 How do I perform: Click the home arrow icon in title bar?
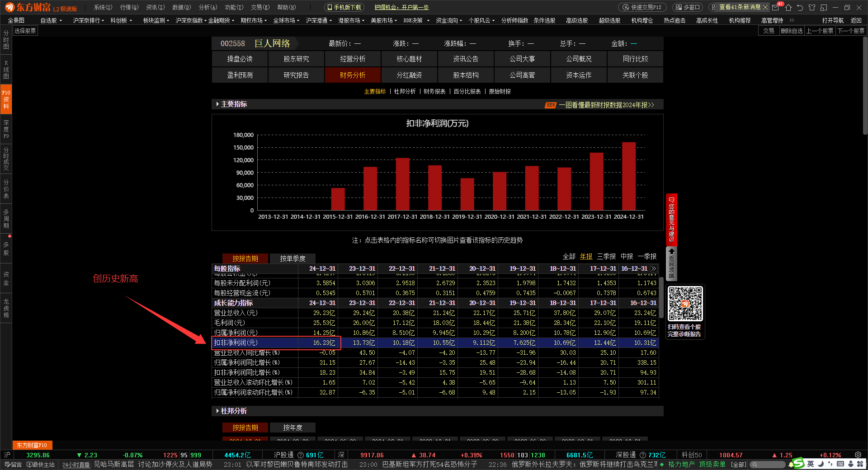click(788, 7)
